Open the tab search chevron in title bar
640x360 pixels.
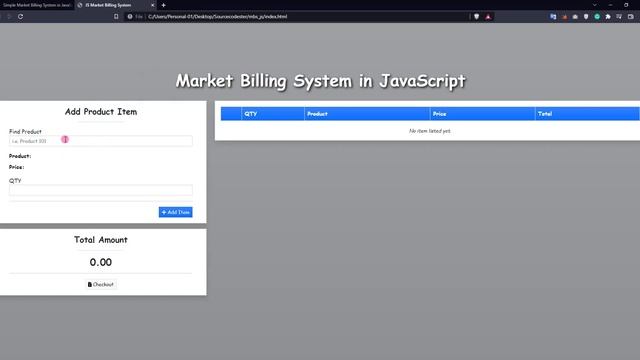(x=594, y=5)
